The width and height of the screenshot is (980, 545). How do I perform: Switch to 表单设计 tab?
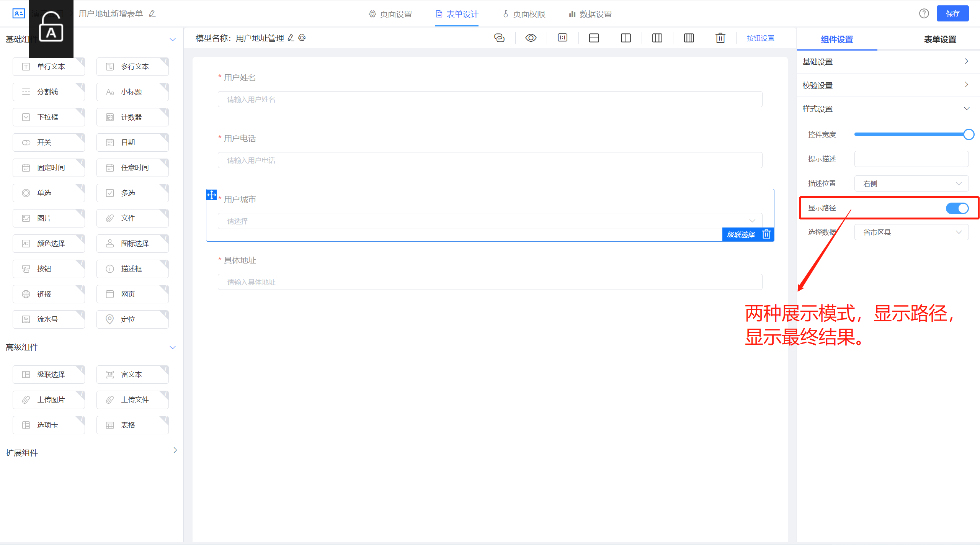457,14
